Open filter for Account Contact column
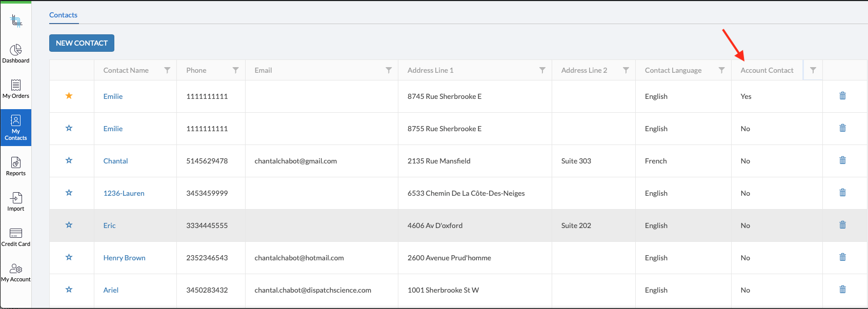The width and height of the screenshot is (868, 309). coord(813,70)
